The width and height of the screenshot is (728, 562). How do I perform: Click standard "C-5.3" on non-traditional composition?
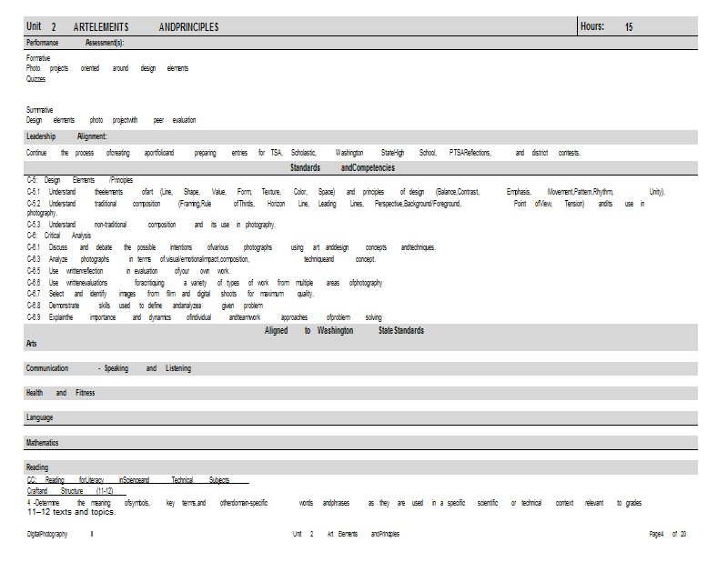[x=151, y=225]
